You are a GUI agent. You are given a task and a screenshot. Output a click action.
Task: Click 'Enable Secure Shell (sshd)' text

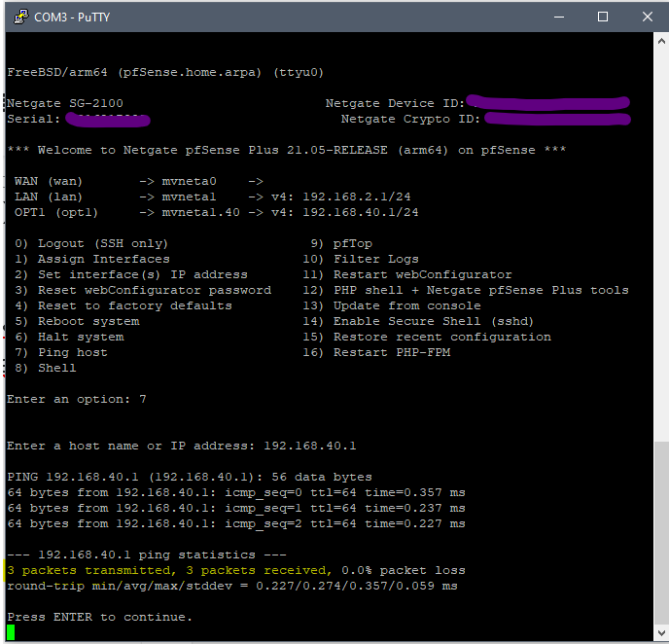pyautogui.click(x=434, y=321)
